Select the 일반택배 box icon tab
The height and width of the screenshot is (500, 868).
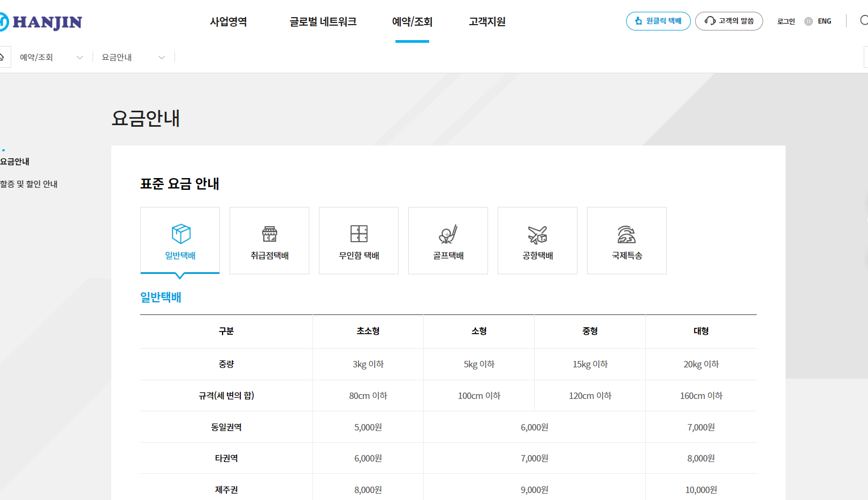coord(180,241)
